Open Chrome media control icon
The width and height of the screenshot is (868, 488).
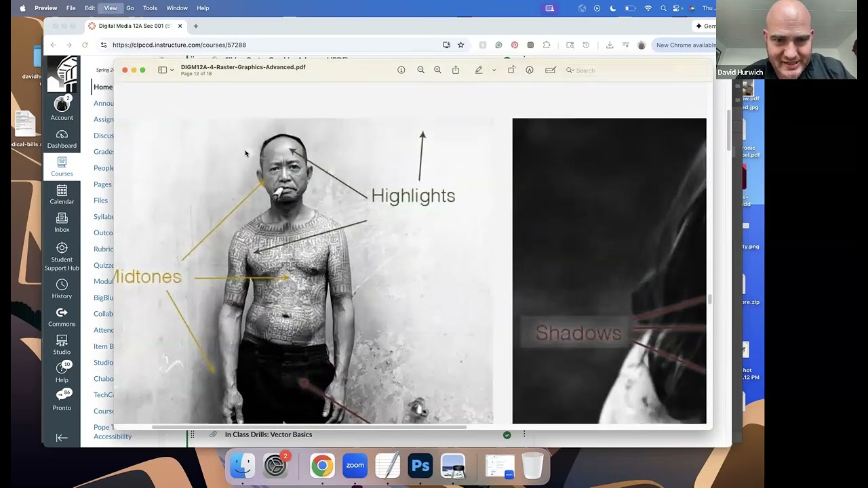point(625,45)
